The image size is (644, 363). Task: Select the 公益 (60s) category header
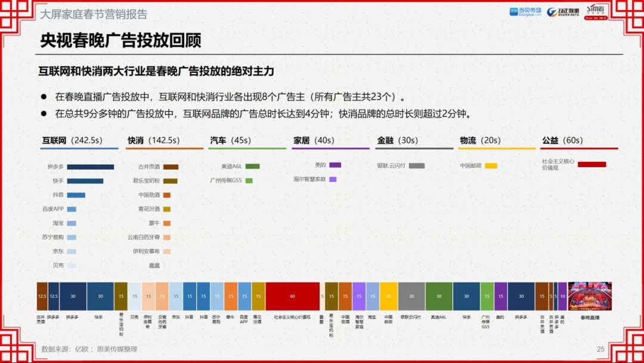(x=562, y=140)
